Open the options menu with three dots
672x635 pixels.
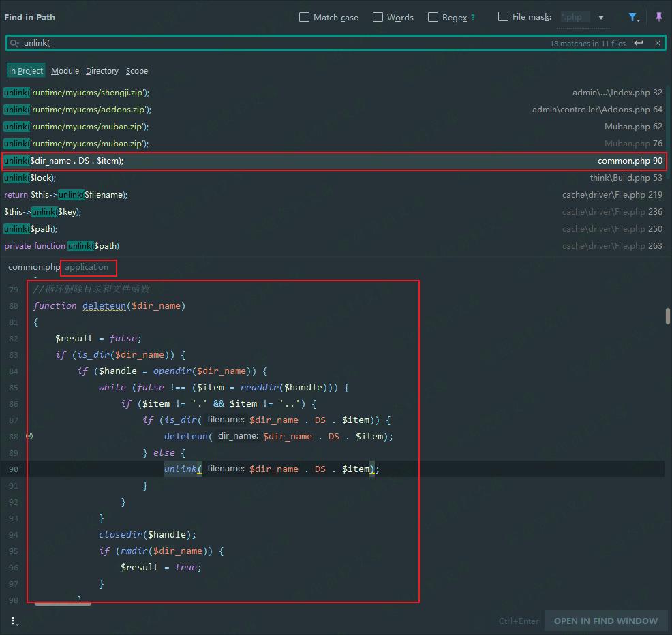(14, 621)
